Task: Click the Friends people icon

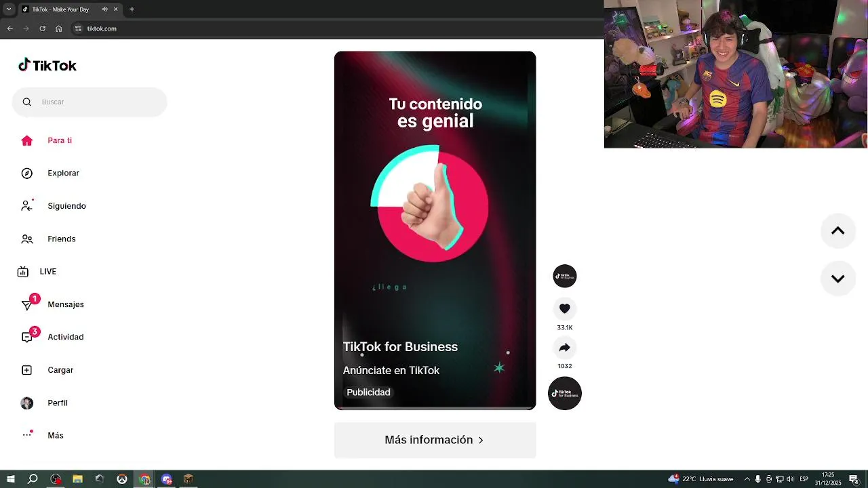Action: [x=27, y=239]
